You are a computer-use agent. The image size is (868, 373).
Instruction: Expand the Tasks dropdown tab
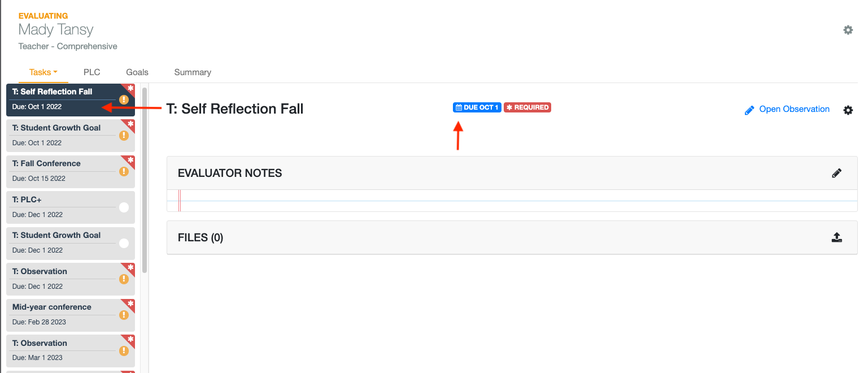[x=43, y=72]
